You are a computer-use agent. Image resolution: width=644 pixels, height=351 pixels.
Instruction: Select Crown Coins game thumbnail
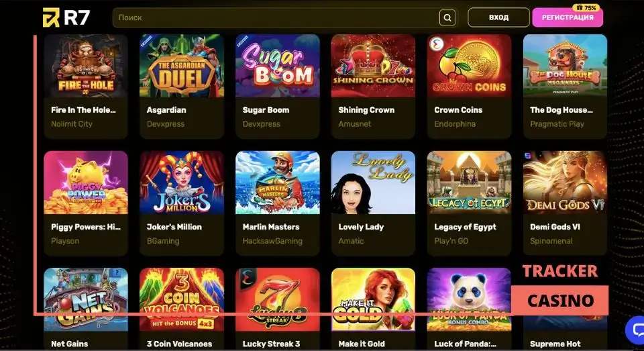coord(469,66)
